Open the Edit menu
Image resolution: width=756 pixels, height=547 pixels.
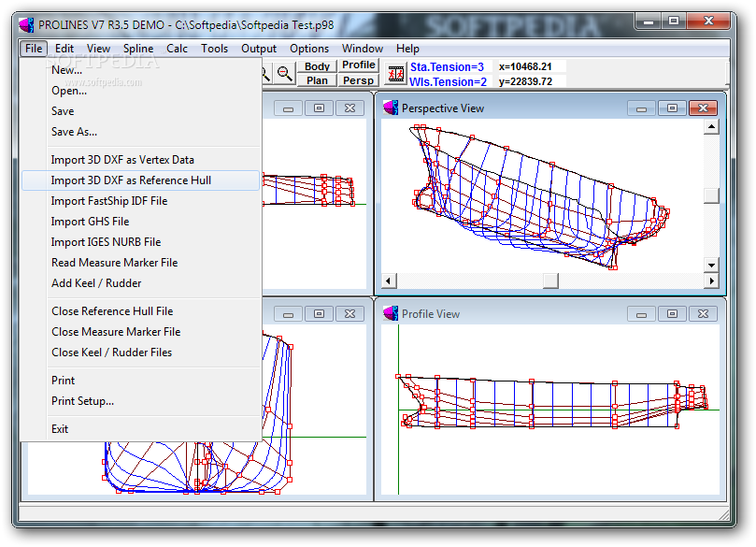pos(64,49)
